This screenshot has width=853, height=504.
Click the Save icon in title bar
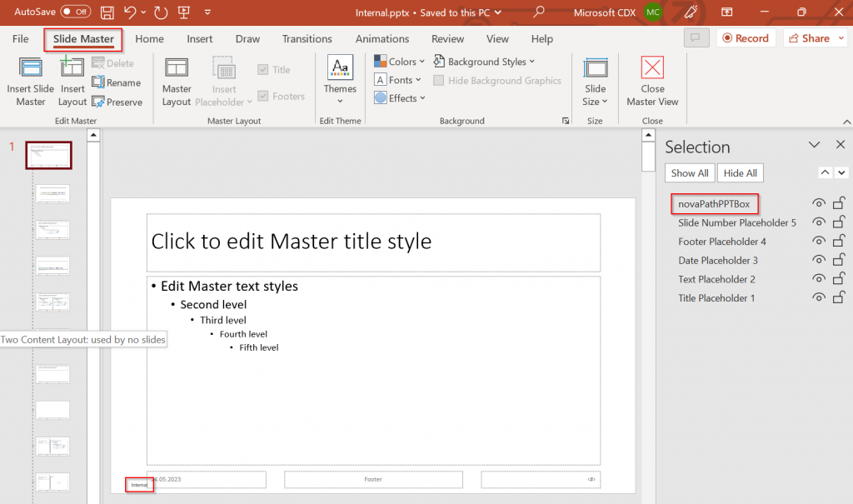(107, 12)
